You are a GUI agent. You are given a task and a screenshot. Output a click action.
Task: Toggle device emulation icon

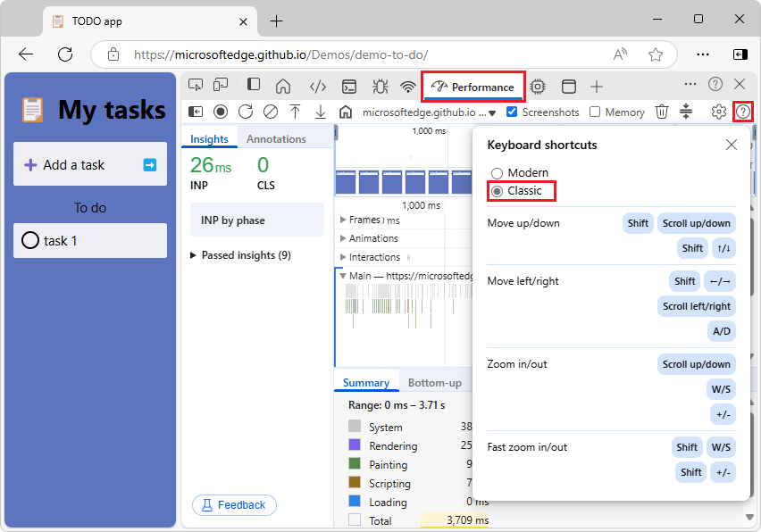click(221, 86)
